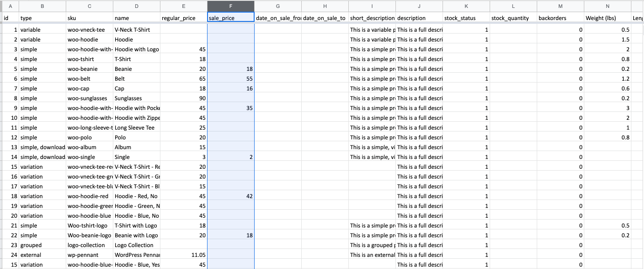This screenshot has height=269, width=644.
Task: Click the 11.05 regular price cell
Action: click(184, 255)
